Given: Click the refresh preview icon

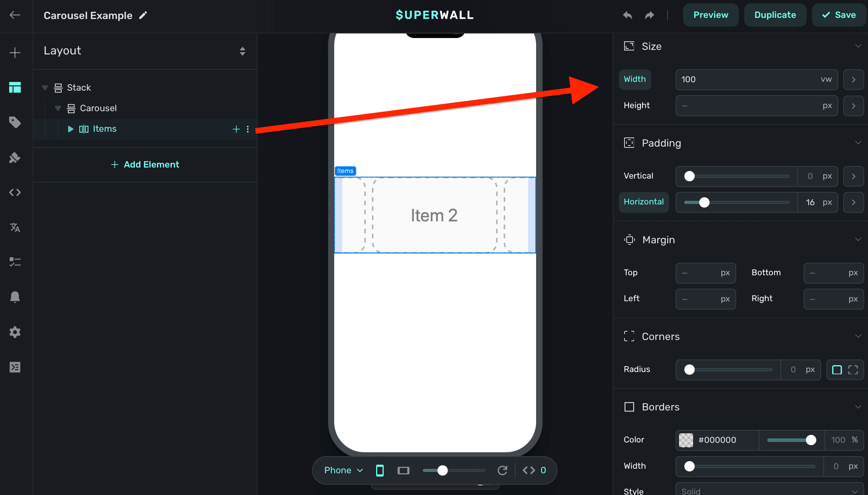Looking at the screenshot, I should pyautogui.click(x=503, y=470).
